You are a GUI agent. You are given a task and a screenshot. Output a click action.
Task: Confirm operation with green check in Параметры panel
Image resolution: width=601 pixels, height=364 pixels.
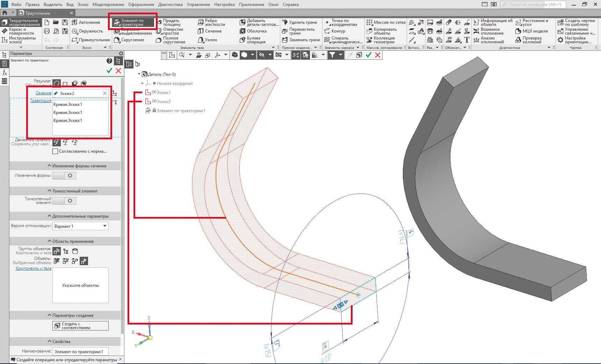[109, 71]
